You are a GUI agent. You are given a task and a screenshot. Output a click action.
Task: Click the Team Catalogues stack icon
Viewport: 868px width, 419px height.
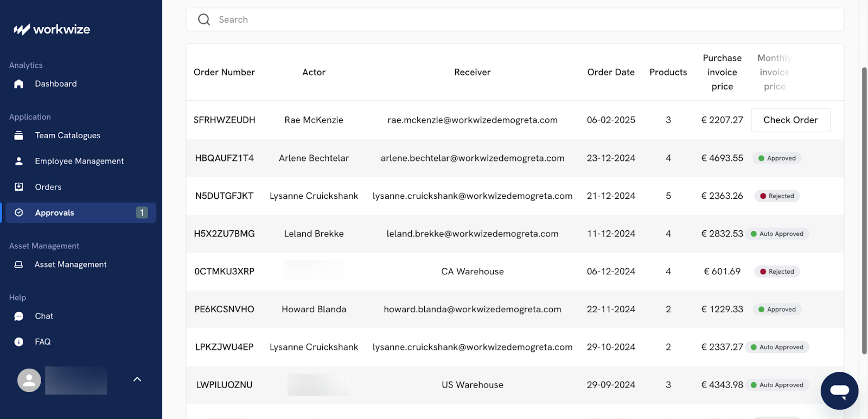pyautogui.click(x=19, y=136)
